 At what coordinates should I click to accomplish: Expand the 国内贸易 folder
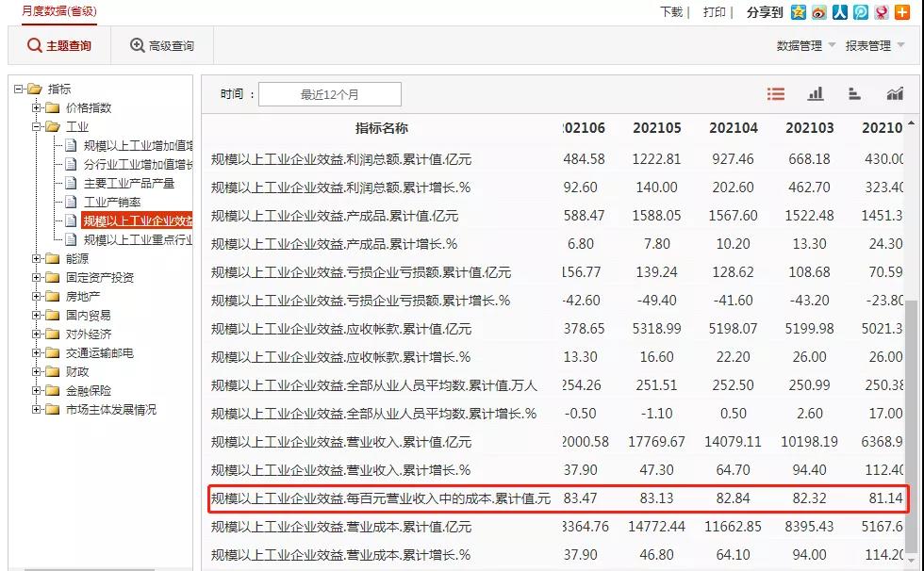tap(37, 315)
